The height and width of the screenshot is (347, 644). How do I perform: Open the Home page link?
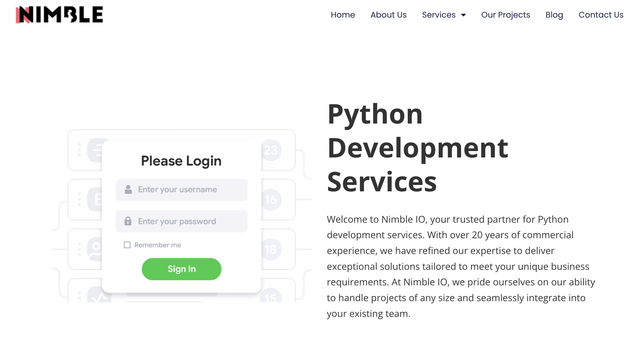[x=343, y=15]
